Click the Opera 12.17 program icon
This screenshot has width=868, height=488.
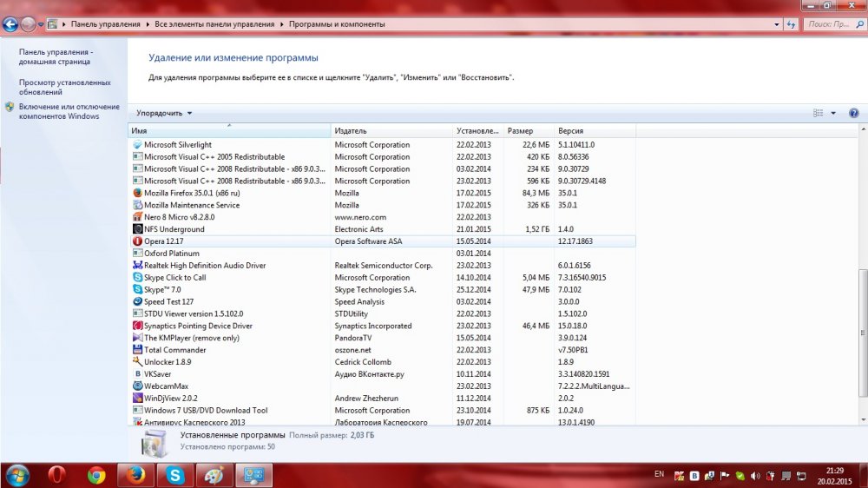[137, 241]
